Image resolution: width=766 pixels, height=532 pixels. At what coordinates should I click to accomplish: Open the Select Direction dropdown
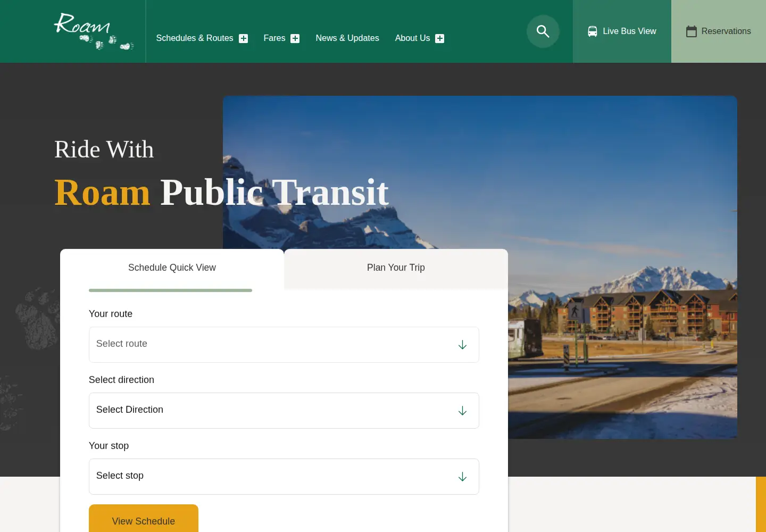coord(284,411)
